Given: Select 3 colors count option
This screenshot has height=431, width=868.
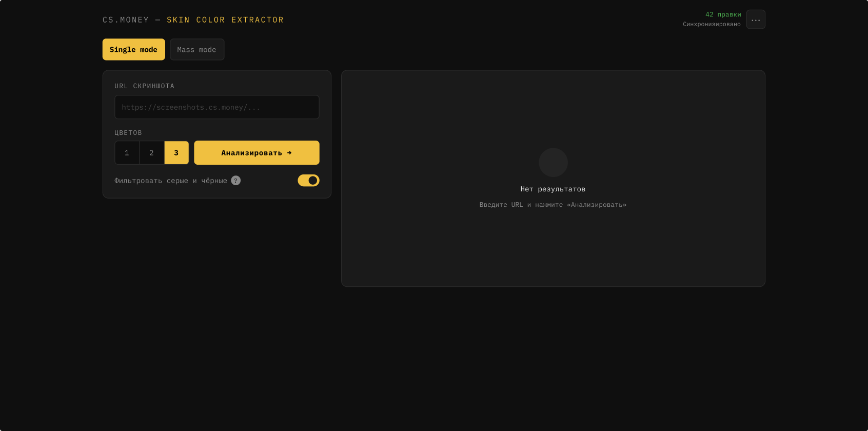Looking at the screenshot, I should pos(176,153).
